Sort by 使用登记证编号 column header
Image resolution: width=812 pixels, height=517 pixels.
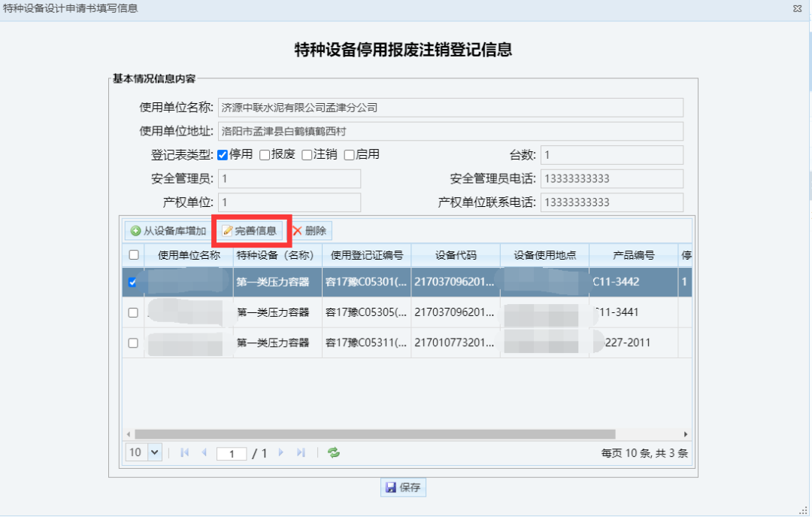coord(367,255)
